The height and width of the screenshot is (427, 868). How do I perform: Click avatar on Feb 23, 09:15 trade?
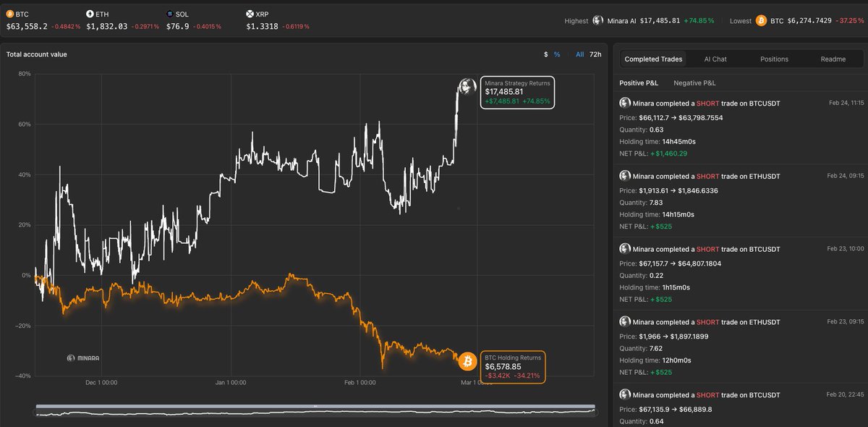[625, 322]
